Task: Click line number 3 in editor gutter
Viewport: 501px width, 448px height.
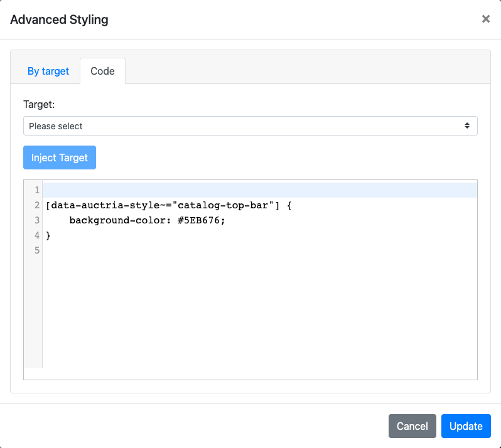Action: [x=37, y=220]
